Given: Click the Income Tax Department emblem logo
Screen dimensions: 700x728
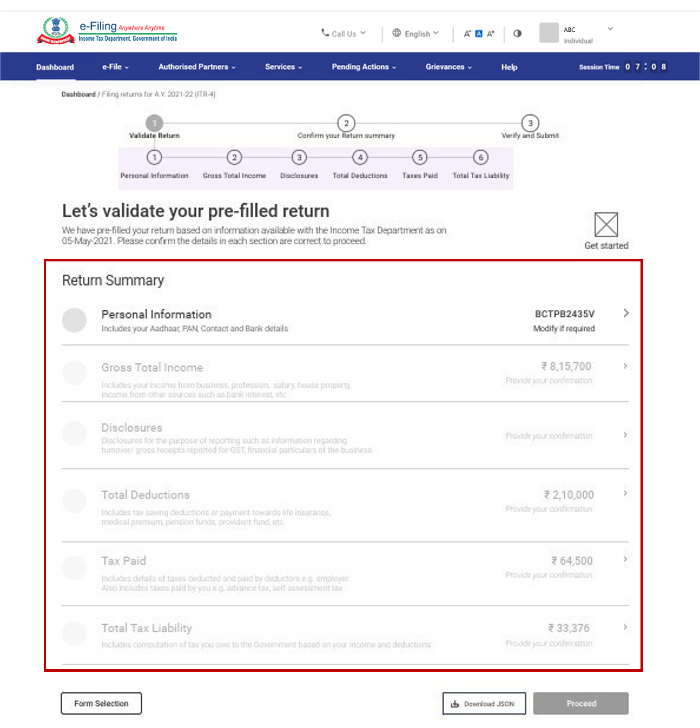Looking at the screenshot, I should click(x=56, y=30).
